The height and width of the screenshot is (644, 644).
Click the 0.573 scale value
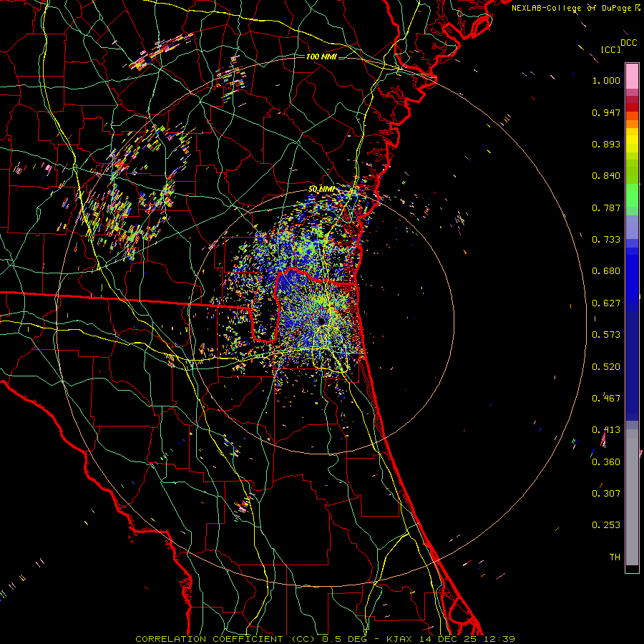click(606, 335)
